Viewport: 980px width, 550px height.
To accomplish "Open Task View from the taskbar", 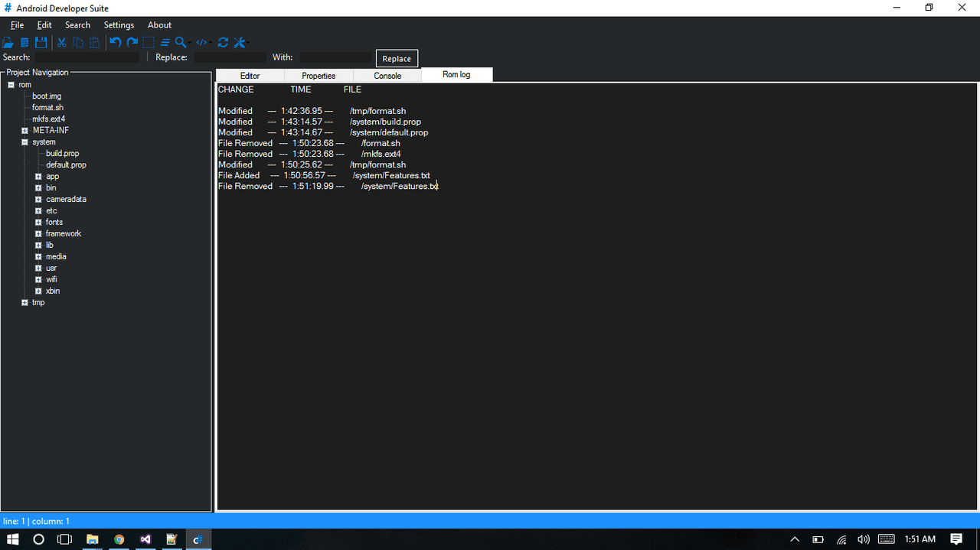I will (x=65, y=539).
